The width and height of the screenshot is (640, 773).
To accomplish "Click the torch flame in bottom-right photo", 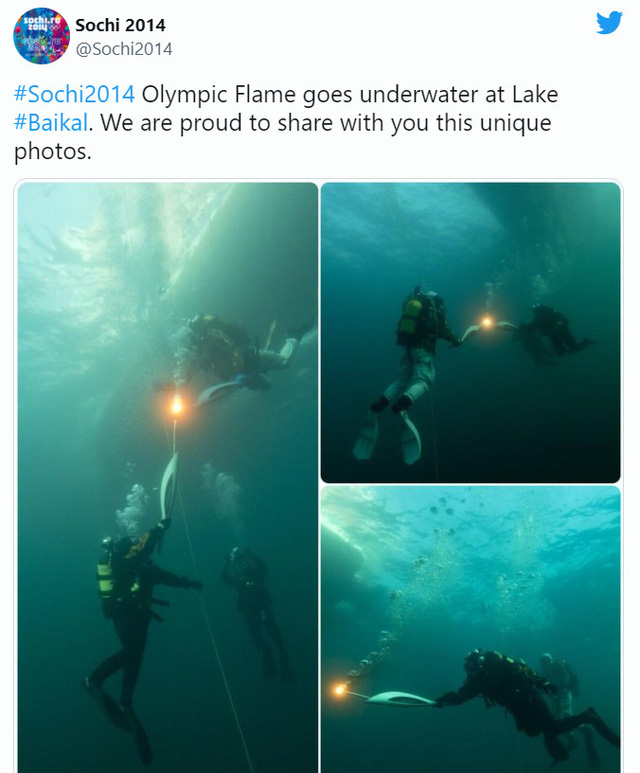I will click(339, 689).
